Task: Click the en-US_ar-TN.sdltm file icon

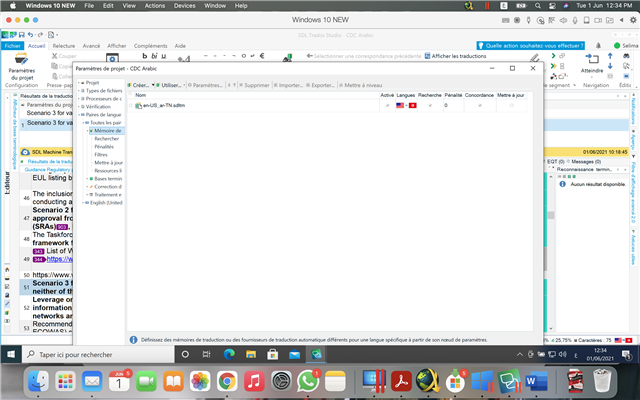Action: tap(138, 106)
